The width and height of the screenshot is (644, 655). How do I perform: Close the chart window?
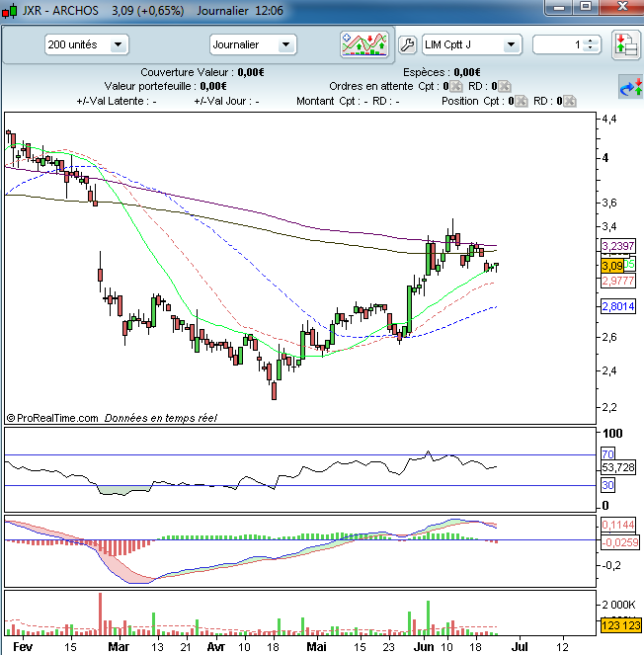pyautogui.click(x=622, y=7)
